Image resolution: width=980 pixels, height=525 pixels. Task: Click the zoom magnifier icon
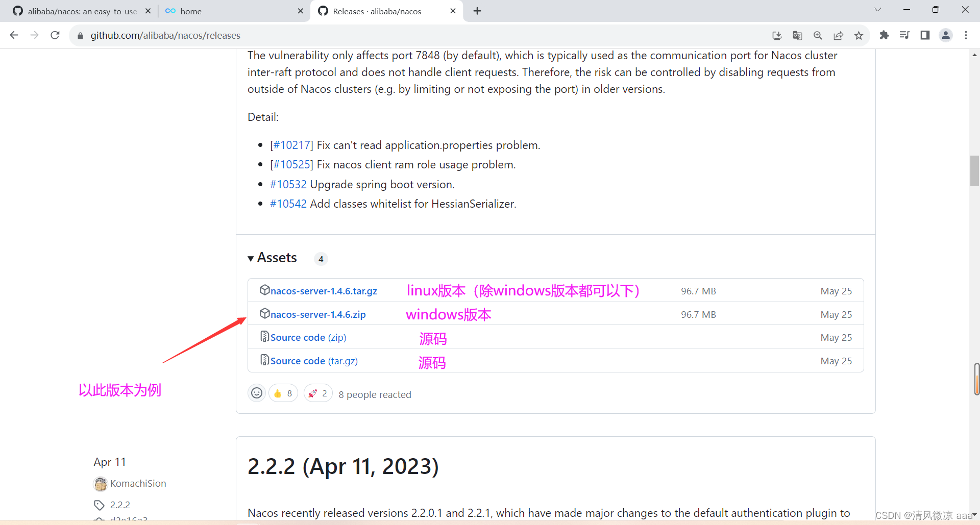[x=818, y=35]
